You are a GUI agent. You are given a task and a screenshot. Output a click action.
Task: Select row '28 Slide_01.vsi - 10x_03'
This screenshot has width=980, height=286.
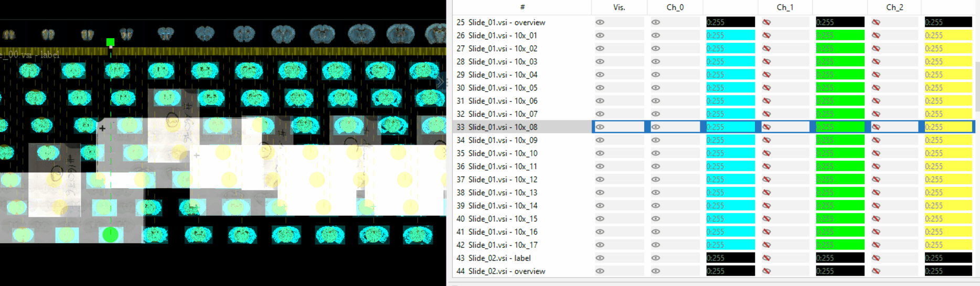pos(522,61)
